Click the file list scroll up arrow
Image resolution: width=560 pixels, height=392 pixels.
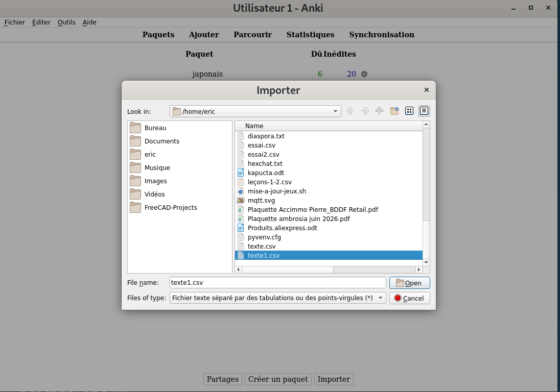tap(426, 124)
